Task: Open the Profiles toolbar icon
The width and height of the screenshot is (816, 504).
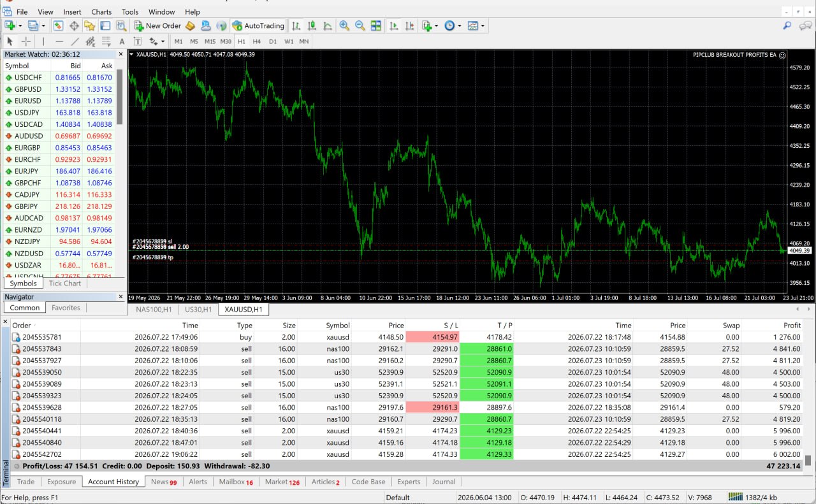Action: 33,25
